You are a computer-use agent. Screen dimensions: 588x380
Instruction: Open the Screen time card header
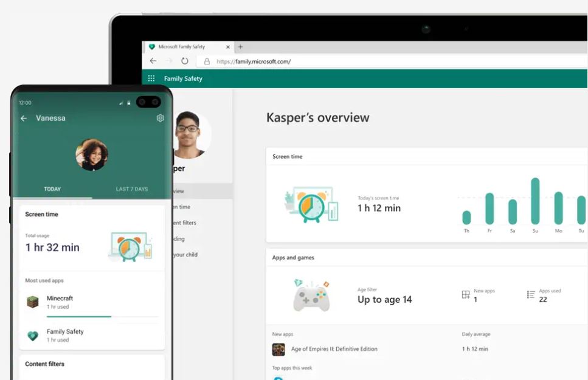288,157
